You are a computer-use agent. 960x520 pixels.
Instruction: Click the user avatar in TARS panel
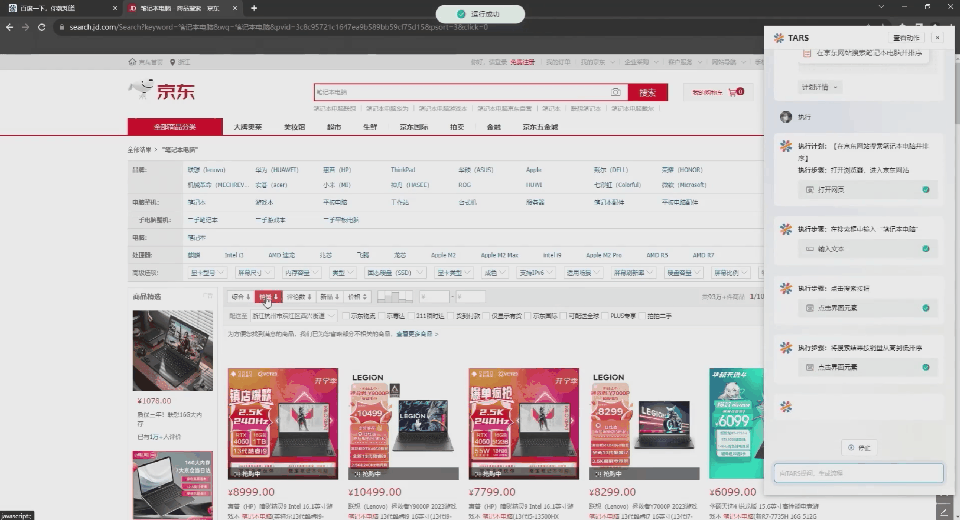(786, 117)
